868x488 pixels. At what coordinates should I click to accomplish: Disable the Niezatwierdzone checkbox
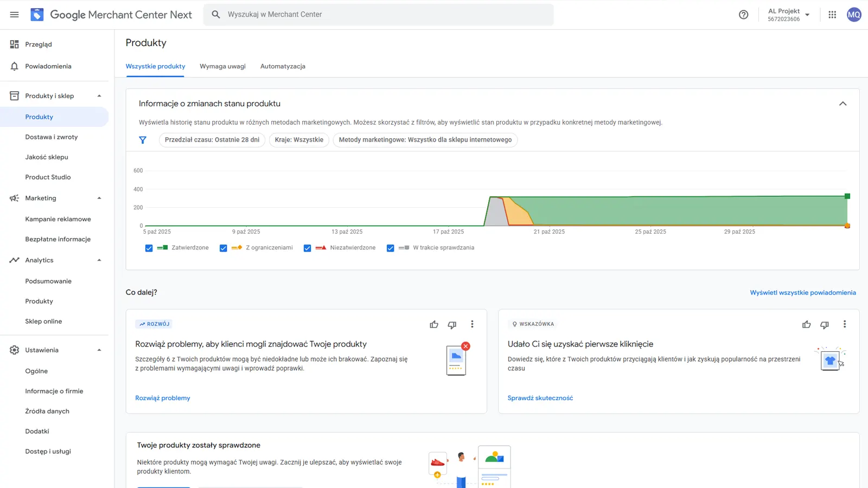click(308, 248)
